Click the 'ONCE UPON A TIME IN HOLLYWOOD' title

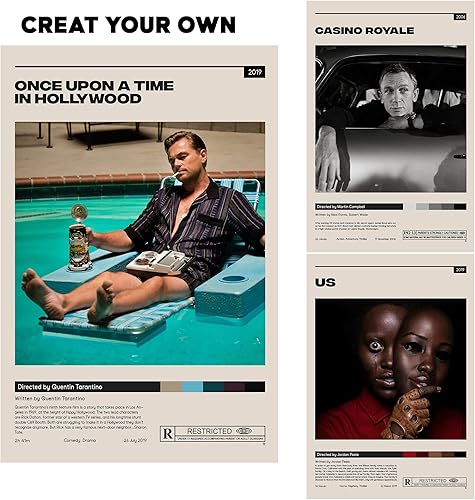click(x=94, y=92)
